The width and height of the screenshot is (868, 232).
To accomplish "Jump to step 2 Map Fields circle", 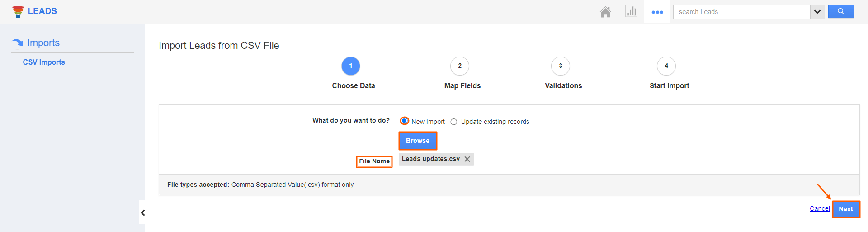I will click(x=460, y=66).
